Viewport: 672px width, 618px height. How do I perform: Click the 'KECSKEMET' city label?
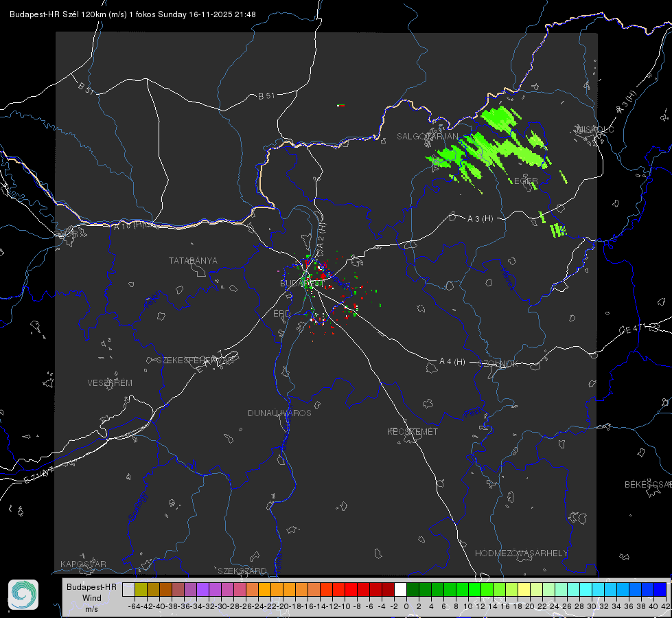(413, 432)
